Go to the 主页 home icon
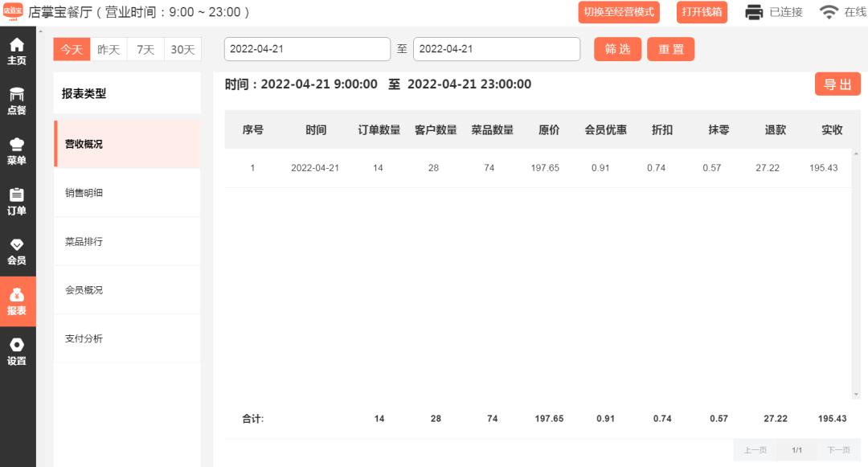Viewport: 868px width, 467px height. click(x=17, y=51)
